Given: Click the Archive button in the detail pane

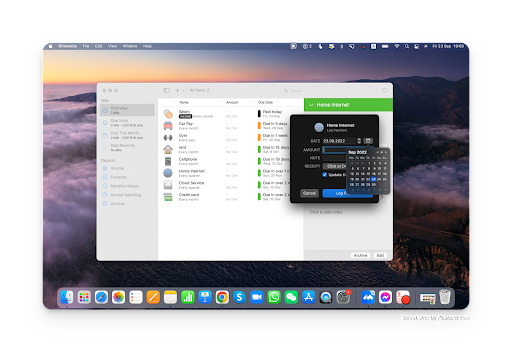Looking at the screenshot, I should pyautogui.click(x=360, y=255).
